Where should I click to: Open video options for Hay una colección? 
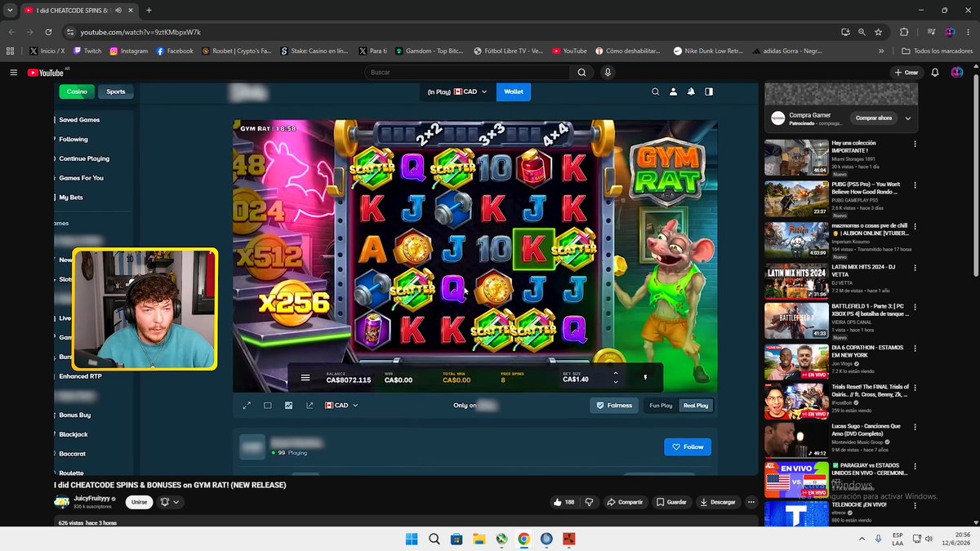[x=915, y=144]
